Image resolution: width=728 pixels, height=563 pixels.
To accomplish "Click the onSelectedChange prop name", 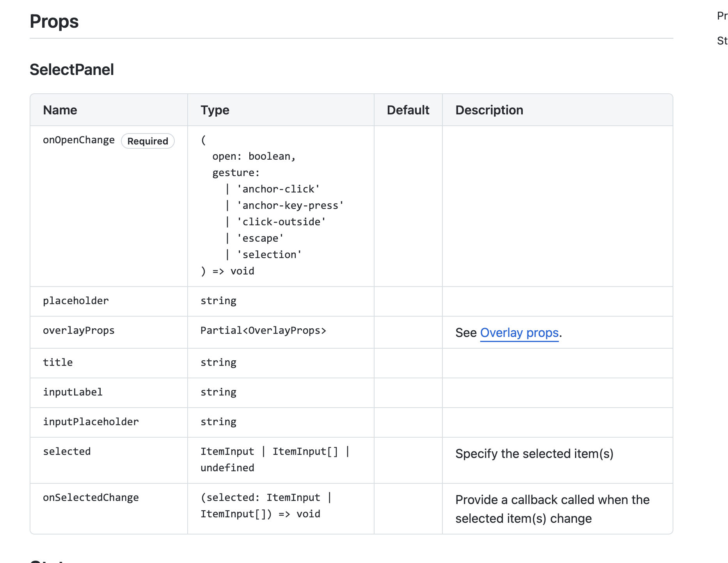I will (x=91, y=498).
